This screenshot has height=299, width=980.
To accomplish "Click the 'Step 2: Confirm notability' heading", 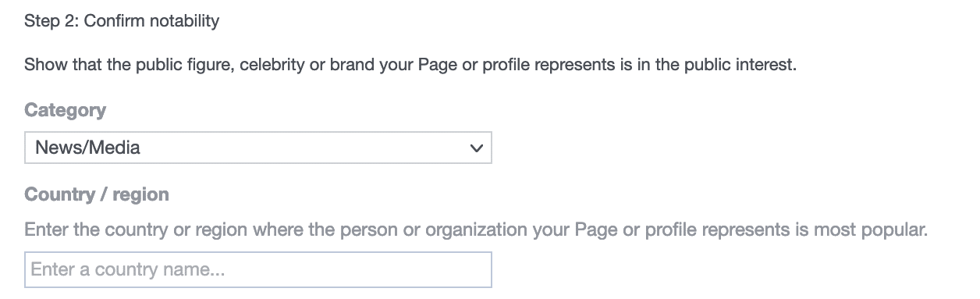I will pyautogui.click(x=122, y=21).
